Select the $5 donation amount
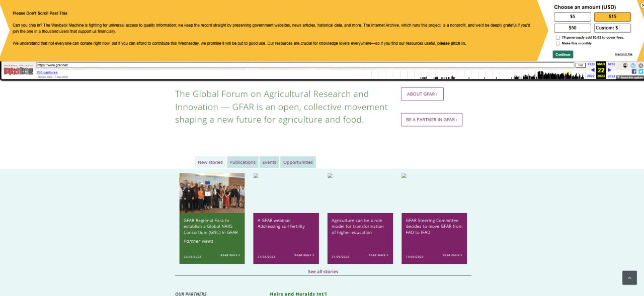Viewport: 644px width, 296px height. (572, 17)
